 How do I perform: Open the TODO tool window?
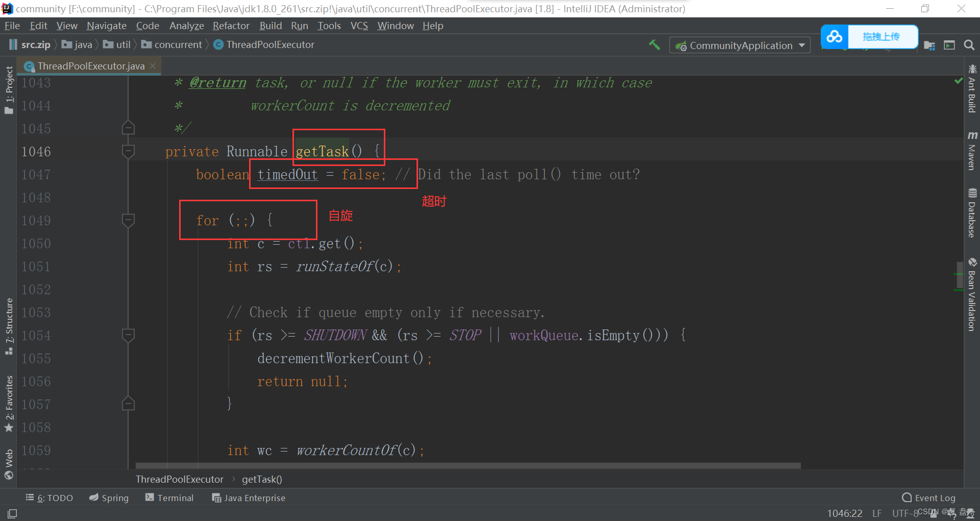coord(50,498)
